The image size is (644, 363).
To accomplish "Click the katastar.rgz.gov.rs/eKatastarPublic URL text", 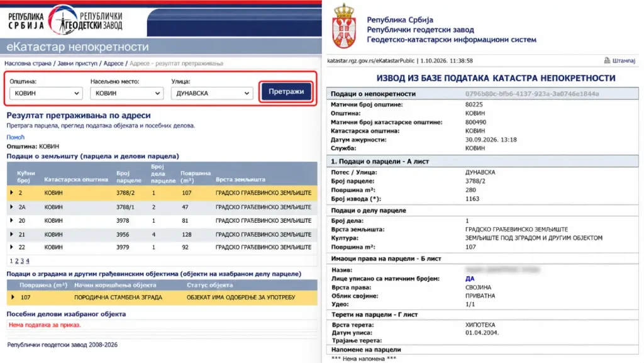I will (x=370, y=60).
